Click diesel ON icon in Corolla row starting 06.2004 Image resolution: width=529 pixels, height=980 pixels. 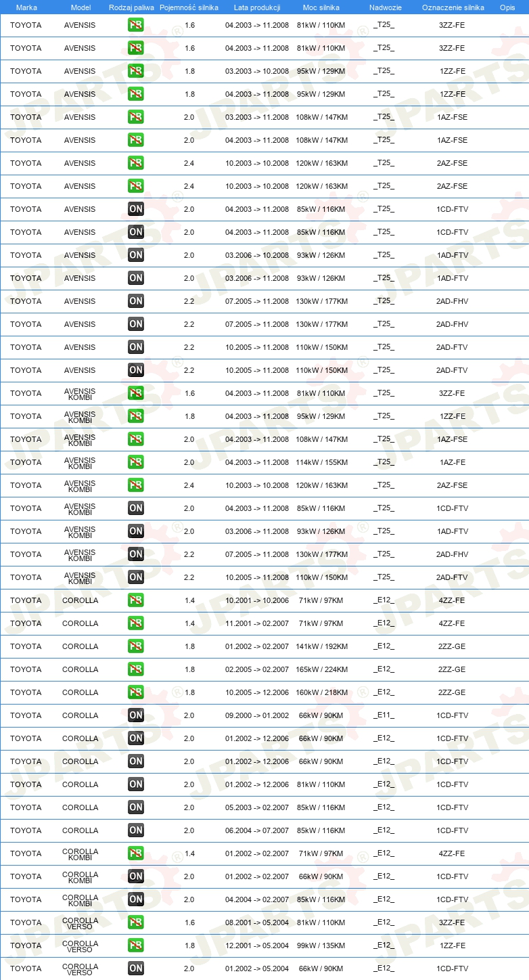pos(136,830)
